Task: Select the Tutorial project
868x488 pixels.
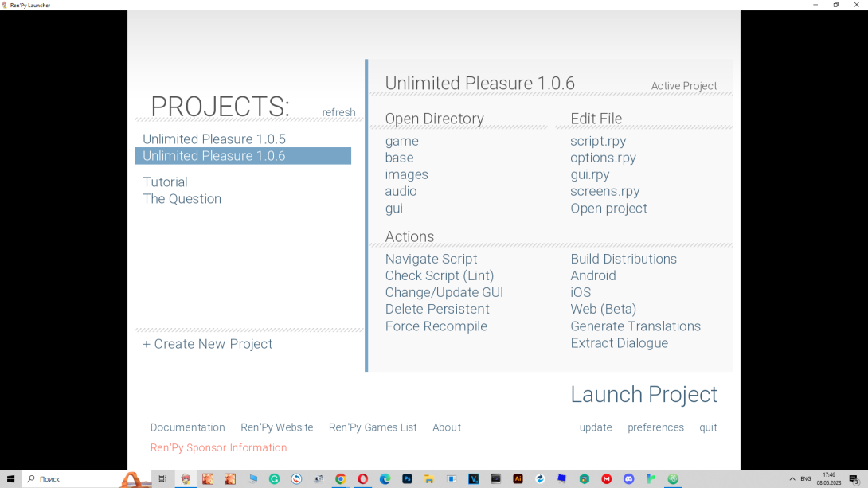Action: click(165, 182)
